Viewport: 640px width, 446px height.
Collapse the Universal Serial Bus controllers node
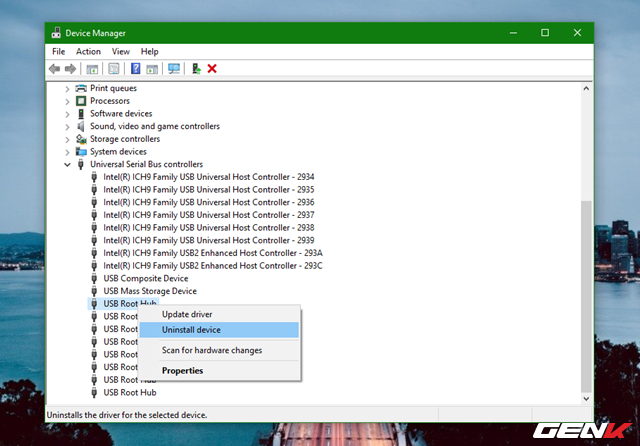click(68, 164)
